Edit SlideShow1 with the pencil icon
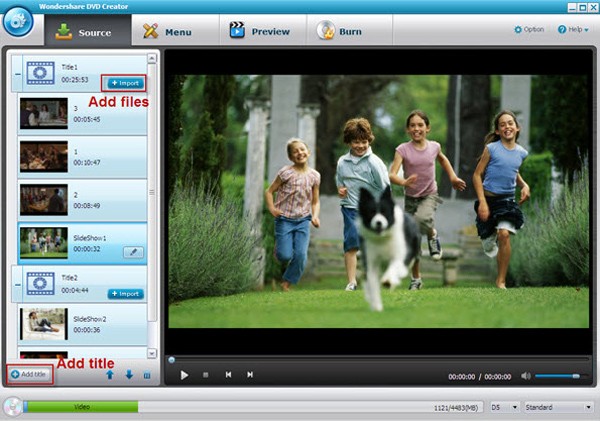The height and width of the screenshot is (421, 600). coord(133,252)
